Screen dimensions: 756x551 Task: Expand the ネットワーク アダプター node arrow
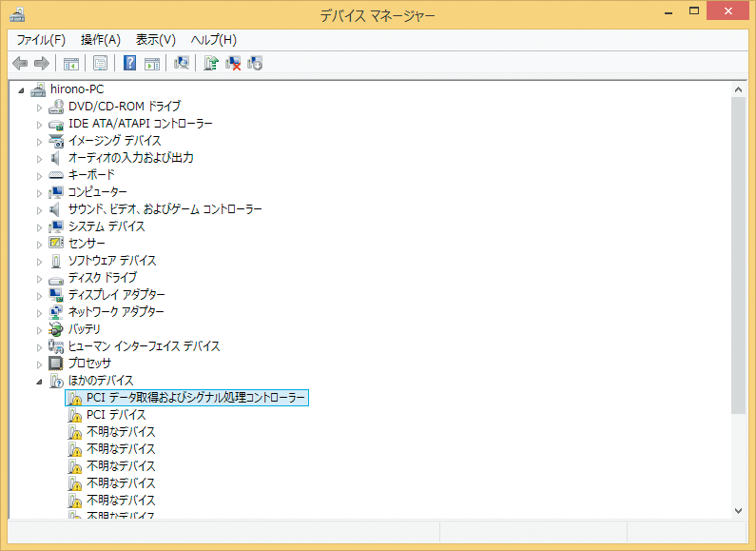(40, 313)
